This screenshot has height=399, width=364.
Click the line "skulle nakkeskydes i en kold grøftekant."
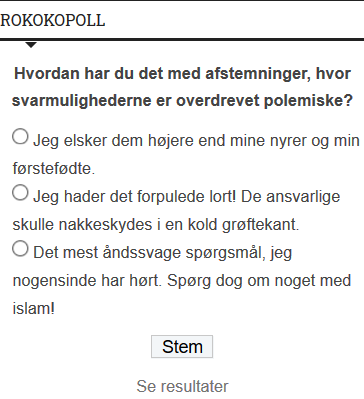(x=156, y=224)
